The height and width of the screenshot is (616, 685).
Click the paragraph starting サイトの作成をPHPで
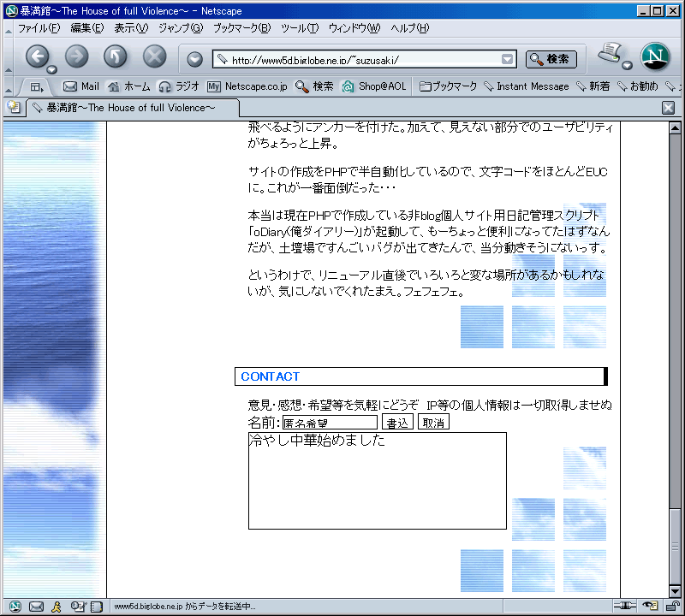click(x=428, y=180)
